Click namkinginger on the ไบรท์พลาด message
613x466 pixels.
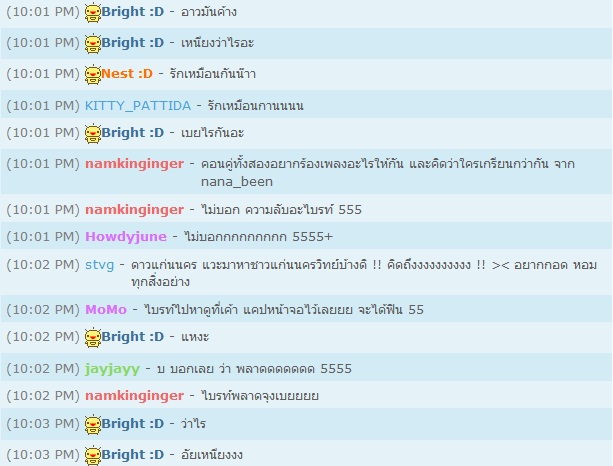(x=134, y=396)
